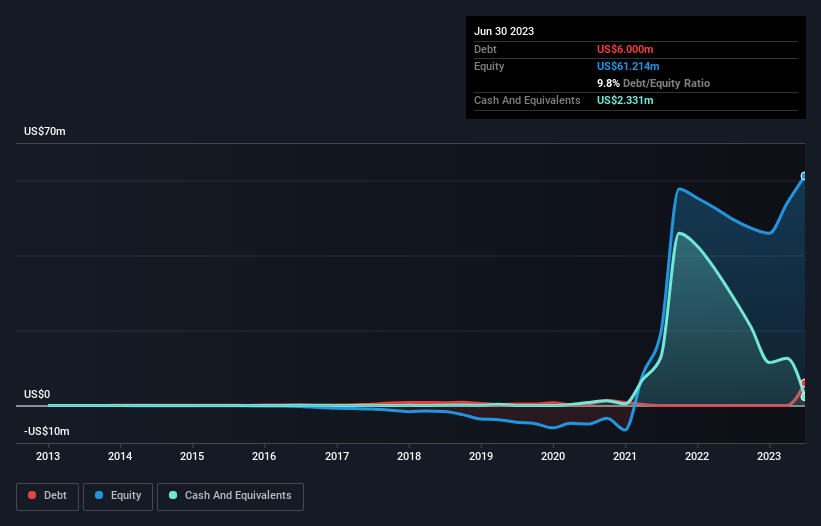Select the teal Cash endpoint marker
Image resolution: width=821 pixels, height=526 pixels.
(x=804, y=397)
